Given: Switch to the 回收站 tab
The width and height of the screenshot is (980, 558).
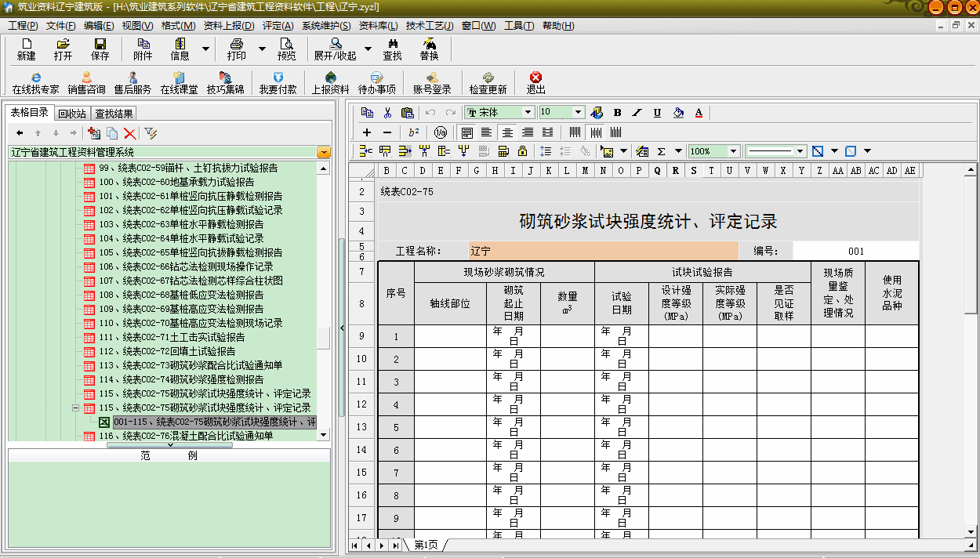Looking at the screenshot, I should (x=72, y=114).
